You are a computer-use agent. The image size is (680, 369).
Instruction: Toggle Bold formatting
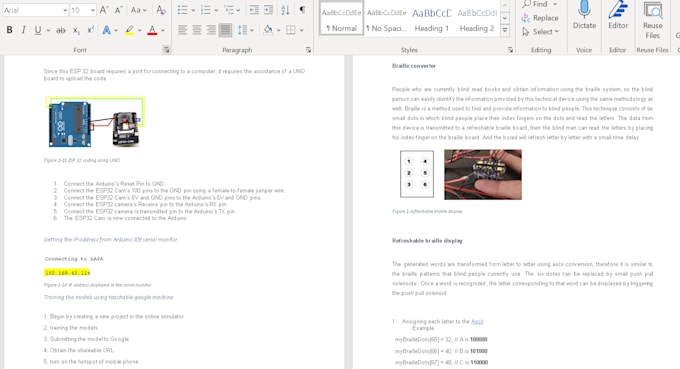tap(9, 30)
